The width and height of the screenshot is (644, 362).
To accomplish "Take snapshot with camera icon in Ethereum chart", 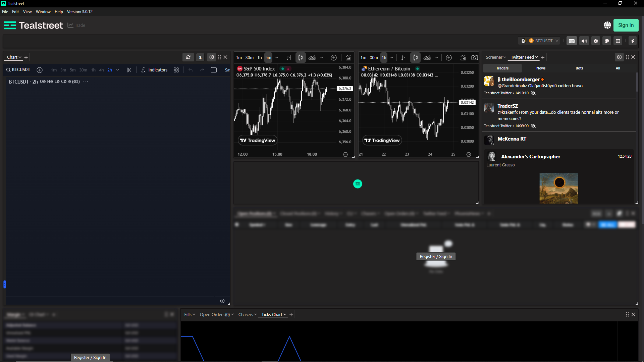I will 474,58.
